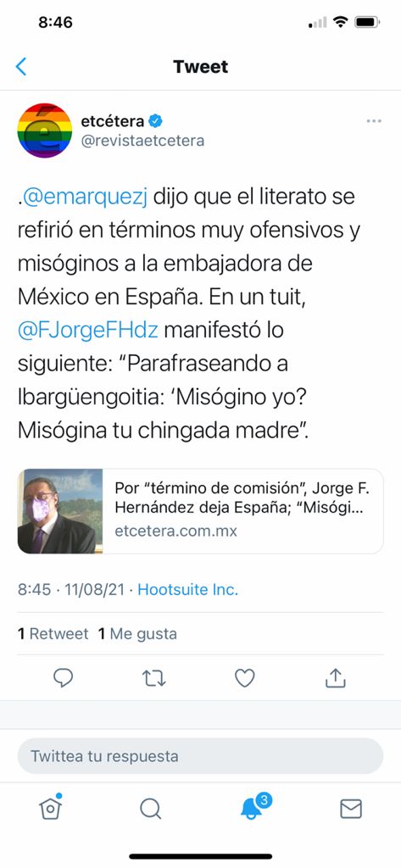Tap the back arrow chevron
This screenshot has height=868, width=401.
21,66
